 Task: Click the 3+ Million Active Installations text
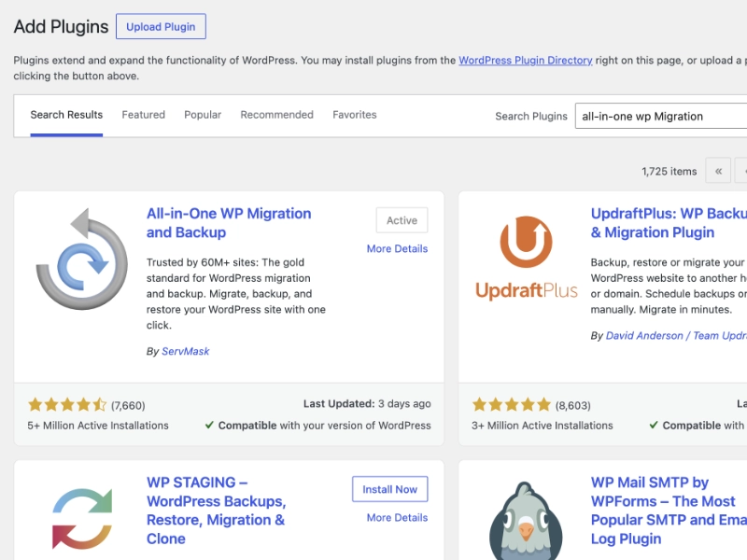[x=543, y=426]
